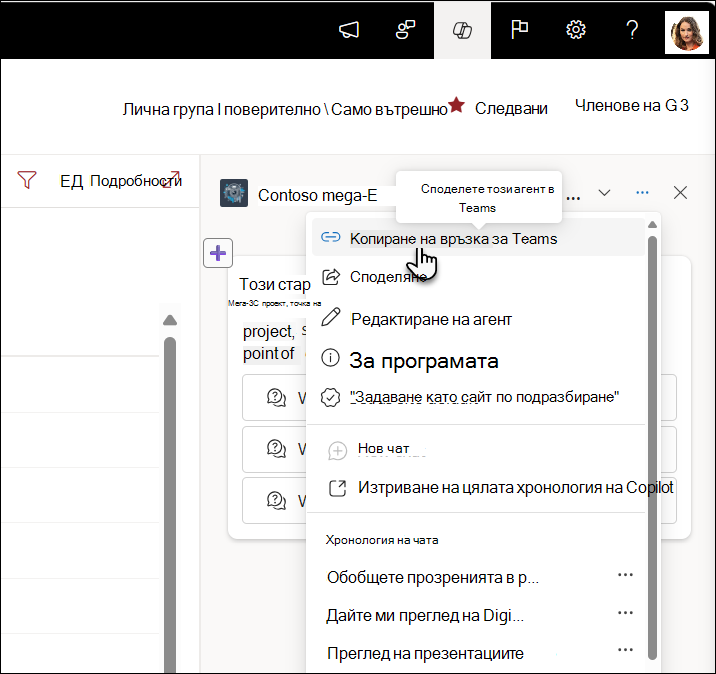The width and height of the screenshot is (716, 674).
Task: Click the purple plus new item button
Action: click(218, 253)
